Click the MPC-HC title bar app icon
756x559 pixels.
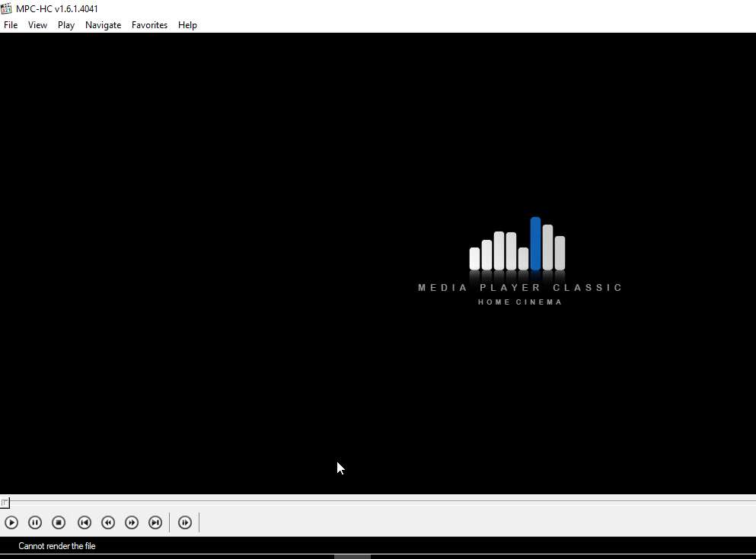coord(6,8)
